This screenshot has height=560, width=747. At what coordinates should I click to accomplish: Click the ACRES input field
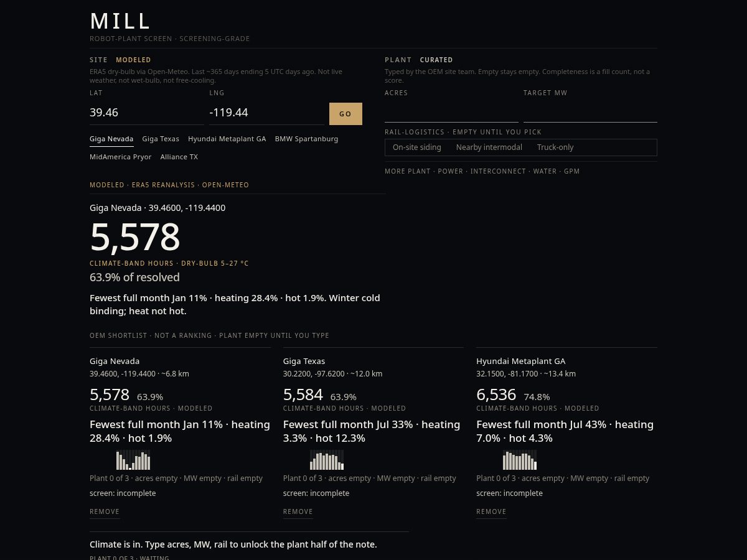pos(451,111)
